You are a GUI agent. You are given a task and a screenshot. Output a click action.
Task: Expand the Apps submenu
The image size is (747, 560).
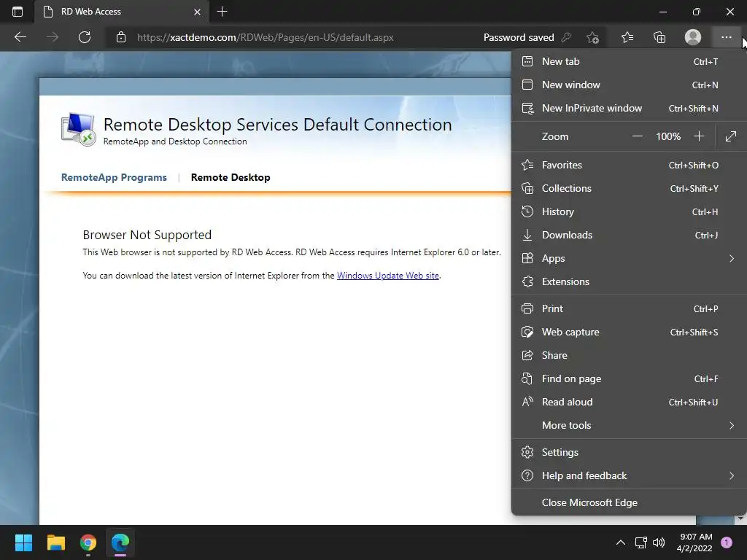(x=628, y=259)
